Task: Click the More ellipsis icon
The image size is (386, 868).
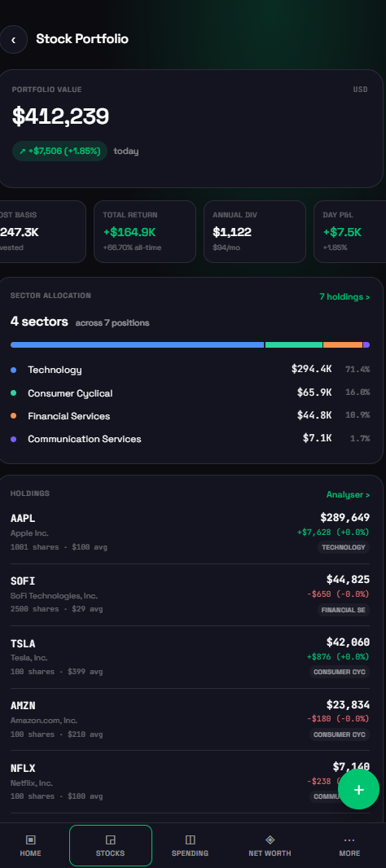Action: tap(349, 840)
